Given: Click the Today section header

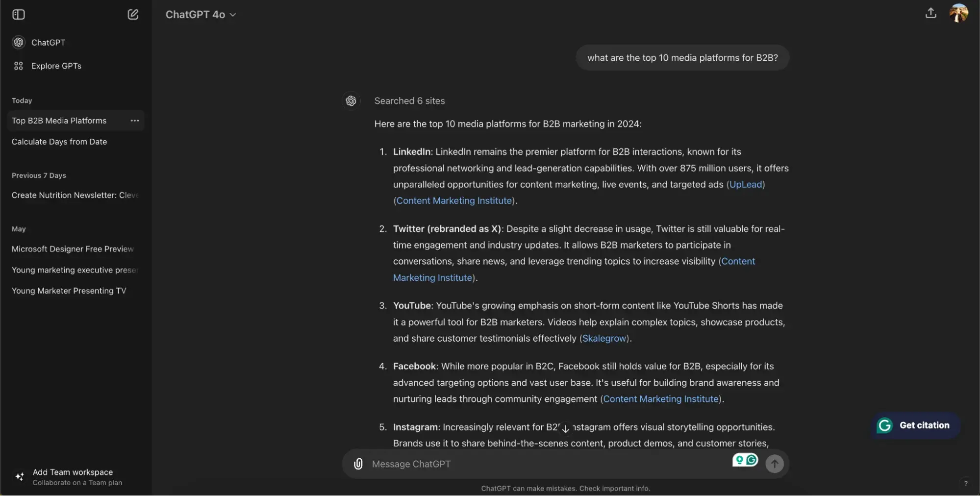Looking at the screenshot, I should click(22, 100).
